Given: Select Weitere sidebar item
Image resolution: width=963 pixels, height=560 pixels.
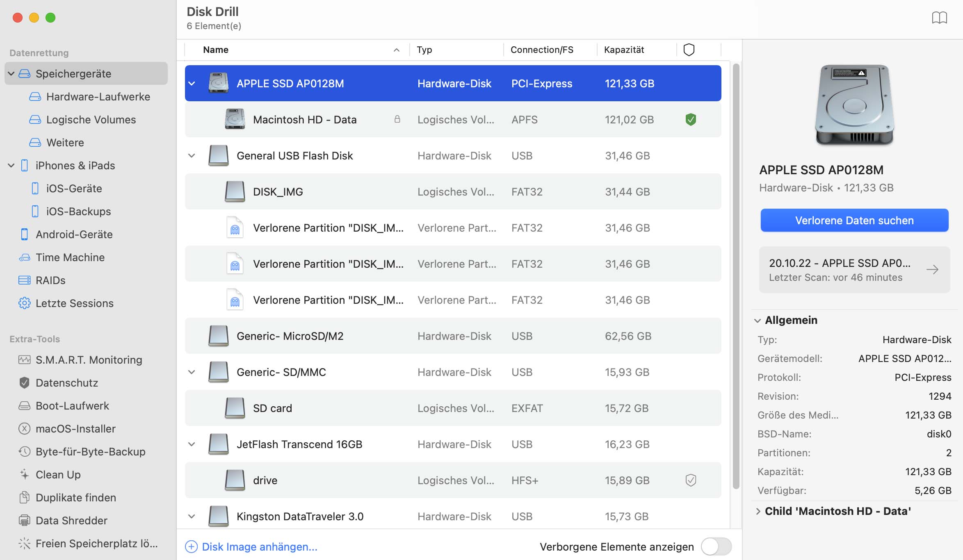Looking at the screenshot, I should click(57, 142).
